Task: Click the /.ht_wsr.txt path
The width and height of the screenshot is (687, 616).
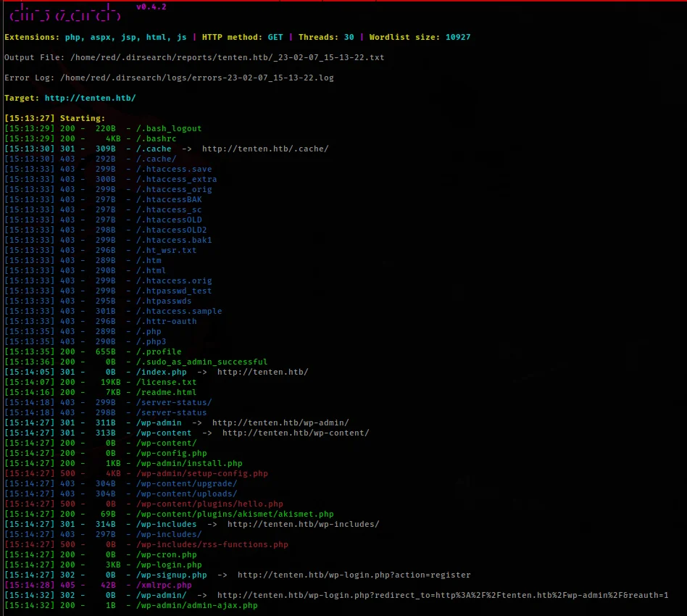Action: pos(166,250)
